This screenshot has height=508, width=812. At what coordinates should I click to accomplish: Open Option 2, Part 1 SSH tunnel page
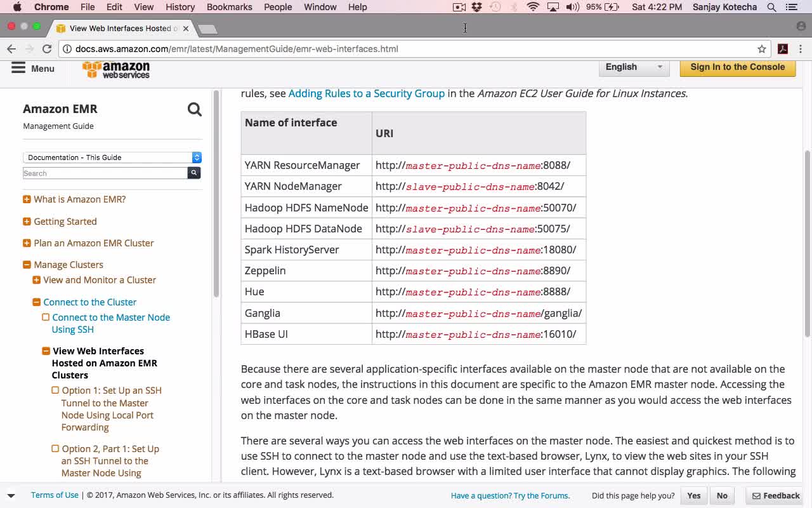click(110, 461)
